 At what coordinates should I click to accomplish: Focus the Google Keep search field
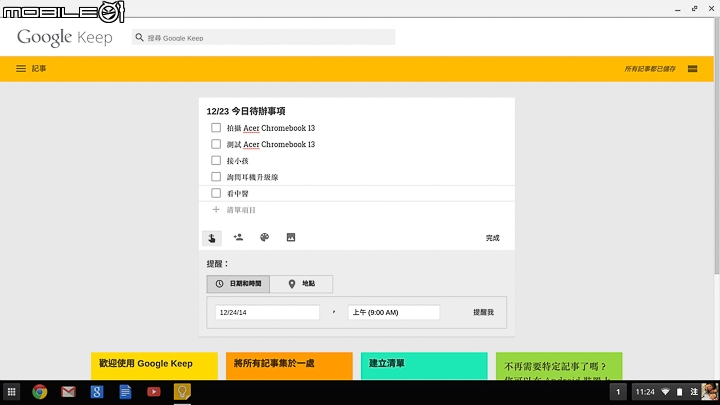coord(263,37)
